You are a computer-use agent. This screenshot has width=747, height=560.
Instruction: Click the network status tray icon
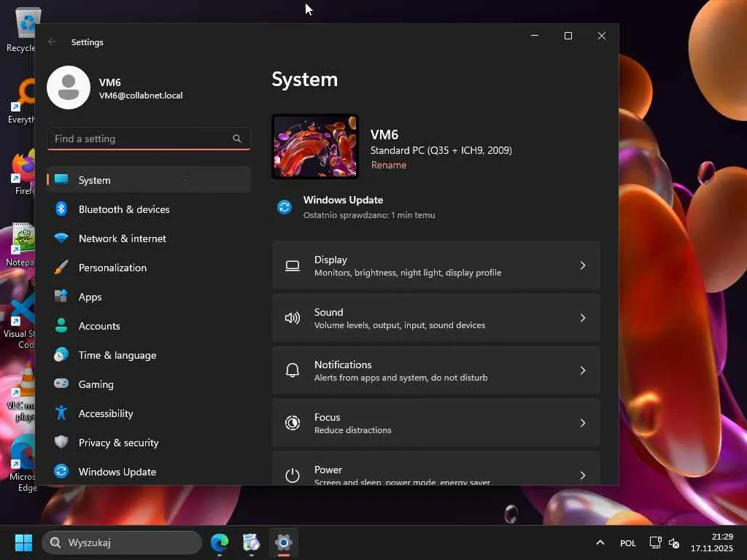[656, 542]
